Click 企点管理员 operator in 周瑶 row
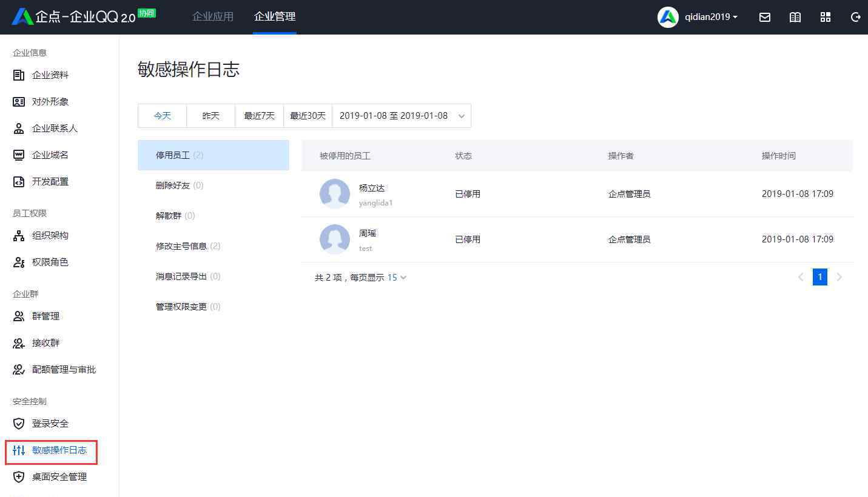Image resolution: width=868 pixels, height=497 pixels. point(630,239)
